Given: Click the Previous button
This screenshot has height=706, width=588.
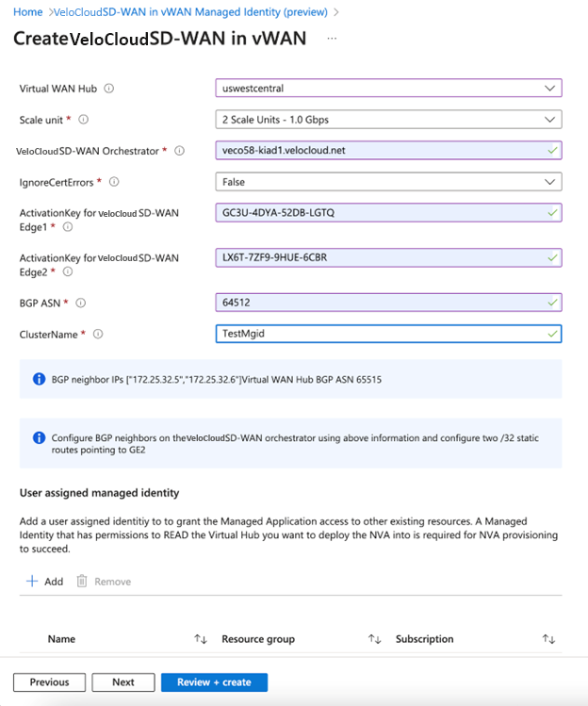Looking at the screenshot, I should pyautogui.click(x=49, y=682).
